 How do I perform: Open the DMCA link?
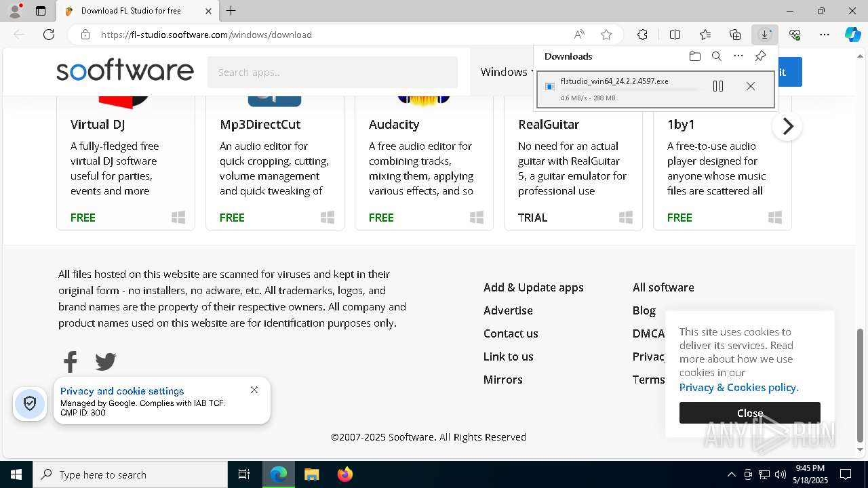(x=649, y=333)
